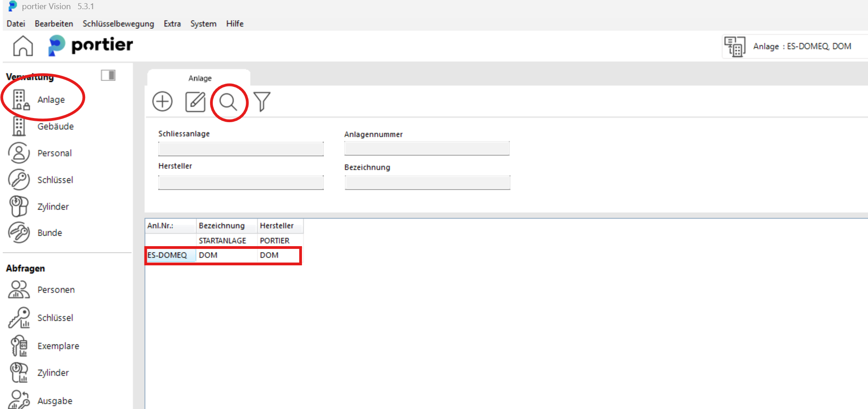Open the Datei menu
Screen dimensions: 868x409
click(16, 24)
